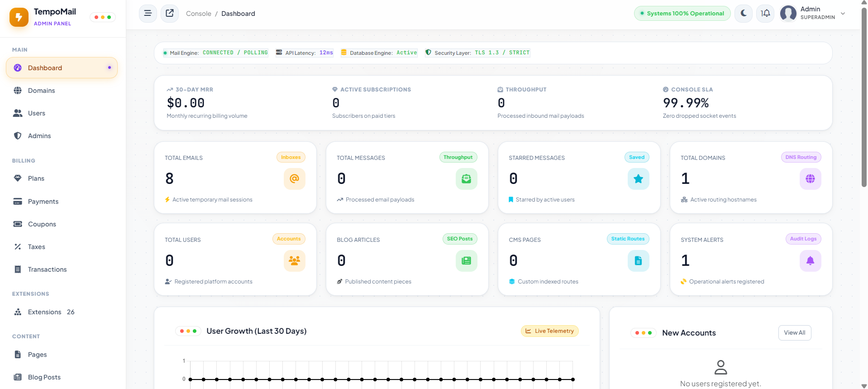Open the Payments page

tap(62, 202)
